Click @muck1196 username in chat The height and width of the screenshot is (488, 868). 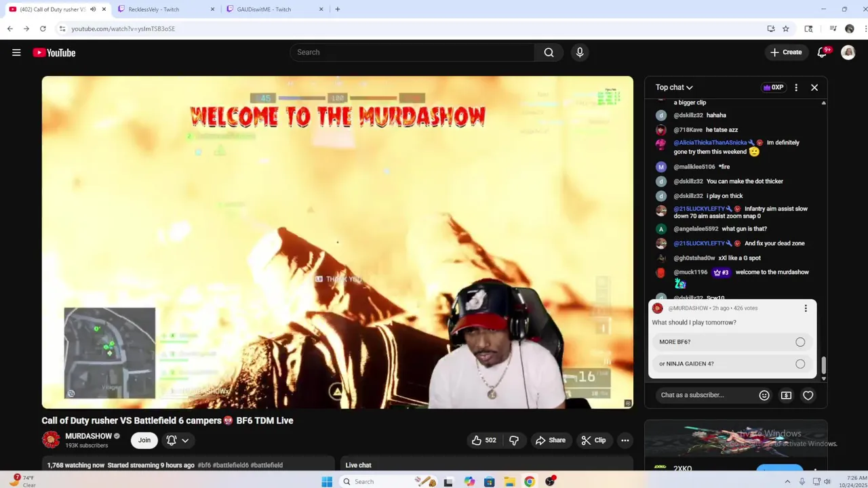[x=690, y=272]
